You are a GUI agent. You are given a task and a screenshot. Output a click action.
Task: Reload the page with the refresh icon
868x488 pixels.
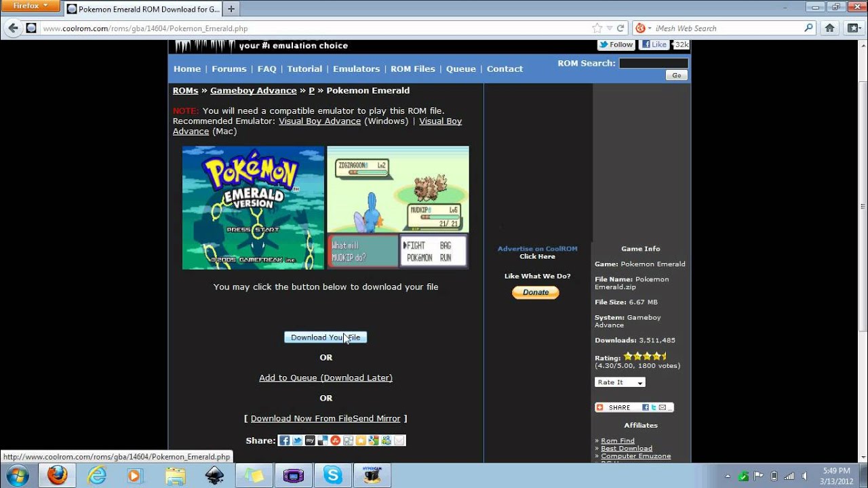[620, 28]
